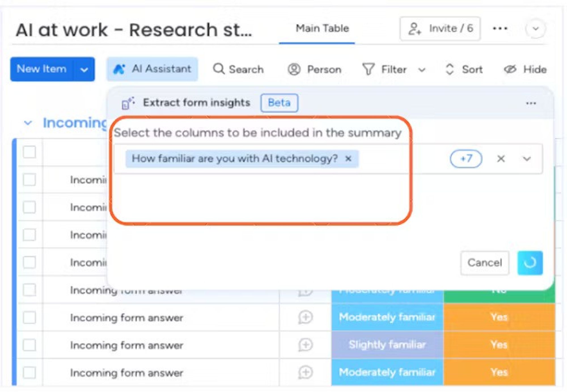Click the blue loading submit button

[530, 263]
